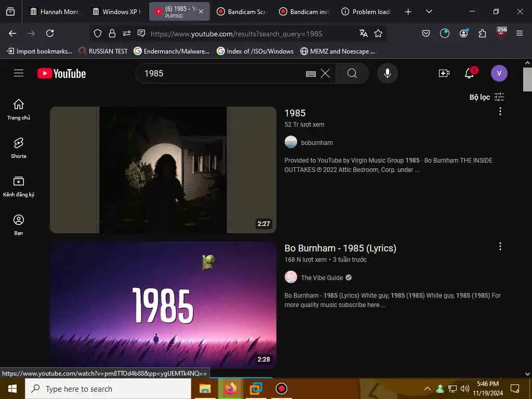Open Index of /ISOs/Windows bookmark

click(255, 51)
